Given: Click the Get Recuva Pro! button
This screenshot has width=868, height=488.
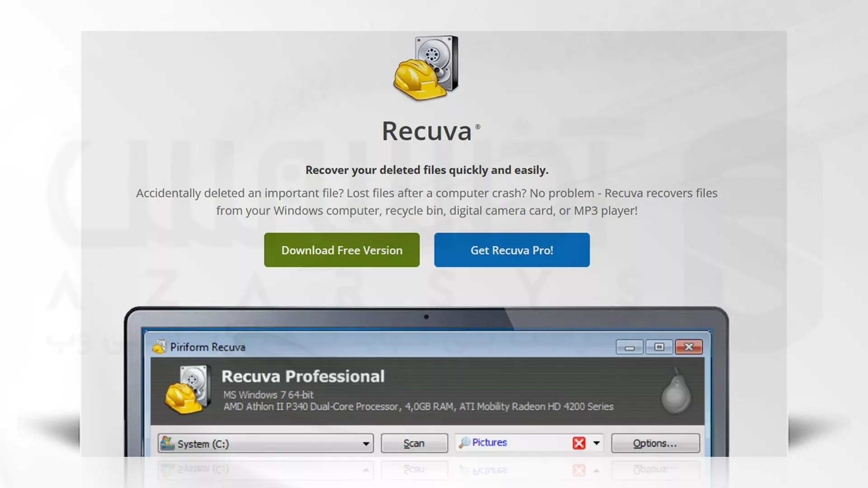Looking at the screenshot, I should point(512,250).
